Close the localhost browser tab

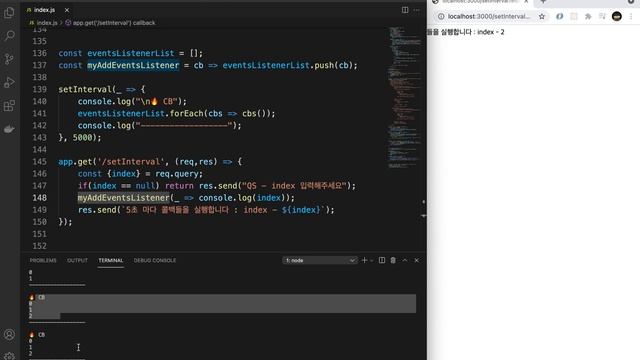coord(526,2)
